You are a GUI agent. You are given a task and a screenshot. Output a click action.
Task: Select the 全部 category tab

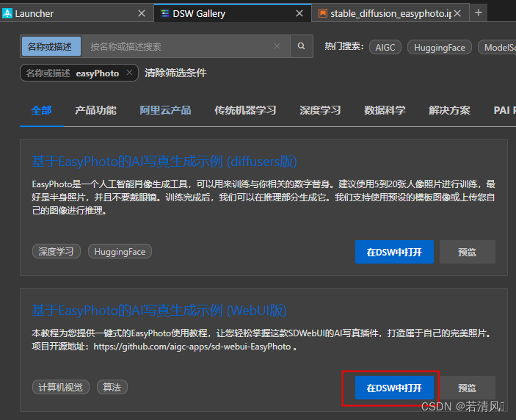click(x=41, y=110)
